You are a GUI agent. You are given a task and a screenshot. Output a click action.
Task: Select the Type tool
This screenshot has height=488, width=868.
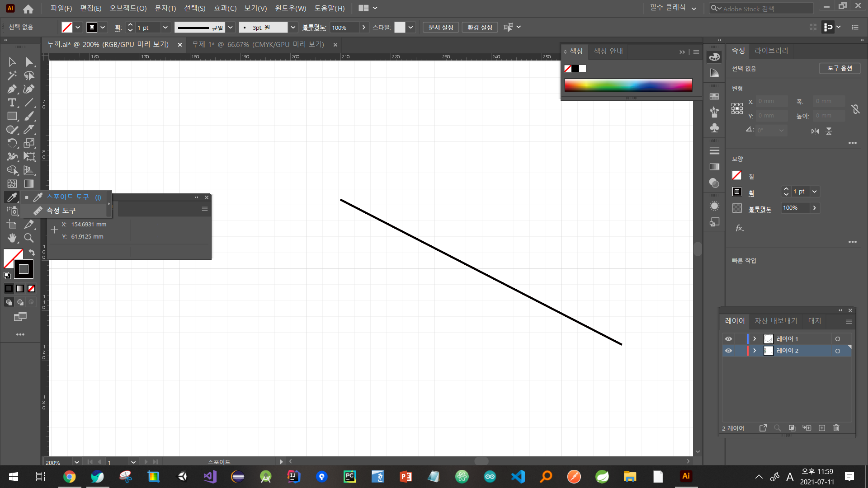[x=12, y=103]
